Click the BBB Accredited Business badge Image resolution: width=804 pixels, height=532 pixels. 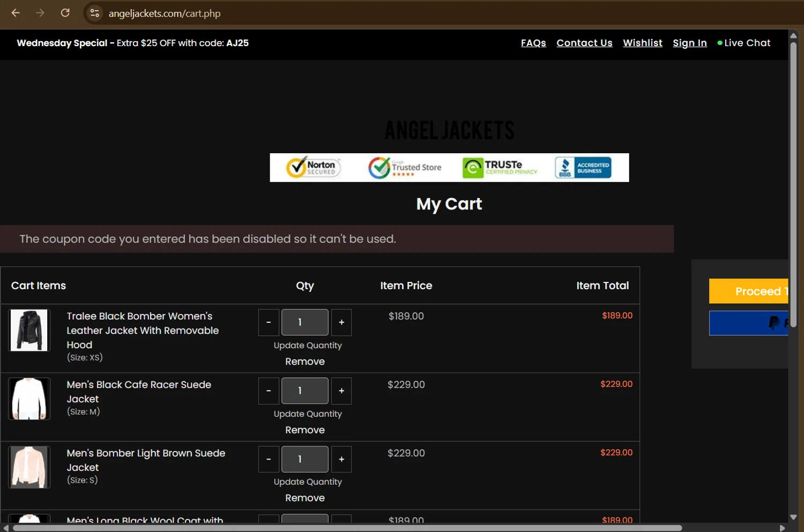point(583,167)
